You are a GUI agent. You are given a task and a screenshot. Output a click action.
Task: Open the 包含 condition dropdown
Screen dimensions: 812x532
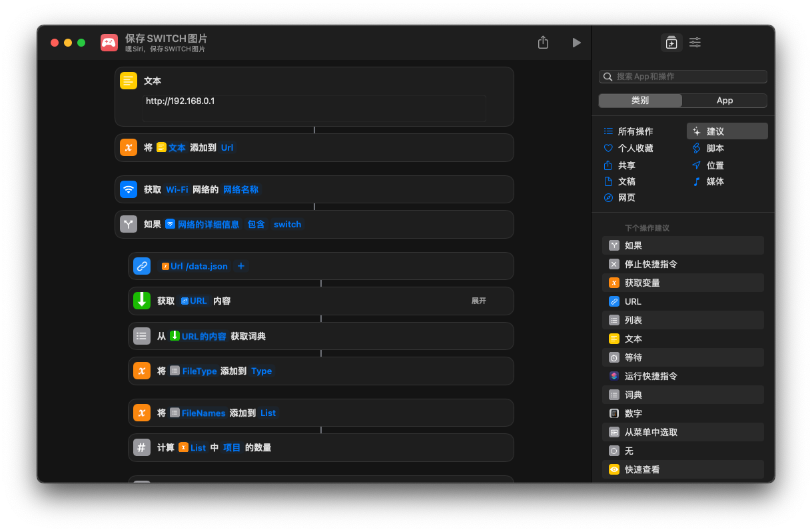tap(256, 225)
